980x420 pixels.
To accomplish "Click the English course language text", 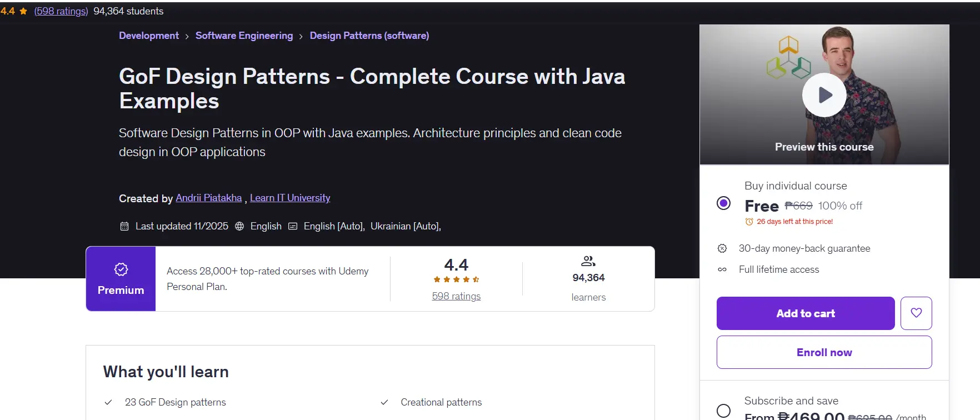I will tap(266, 226).
